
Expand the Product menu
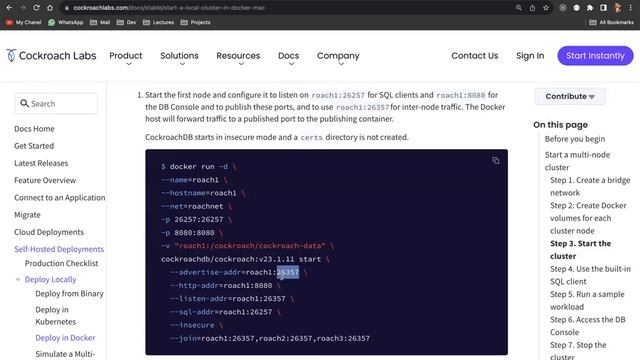coord(126,56)
